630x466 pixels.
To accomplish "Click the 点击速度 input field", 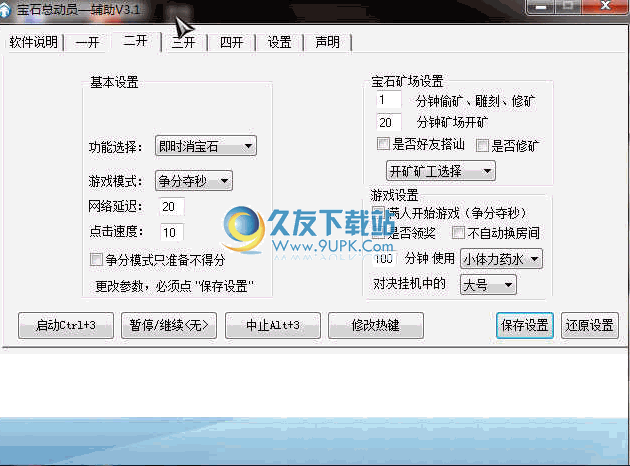I will 172,232.
